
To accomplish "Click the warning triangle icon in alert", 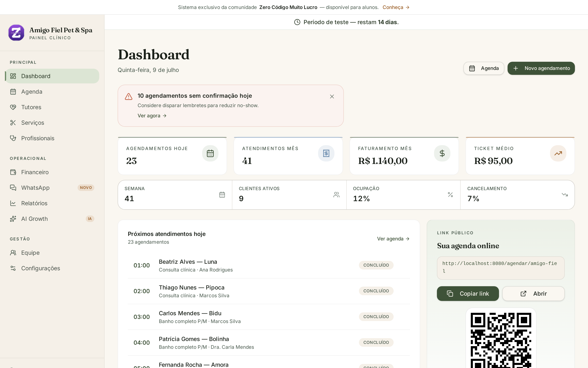I will pos(129,97).
